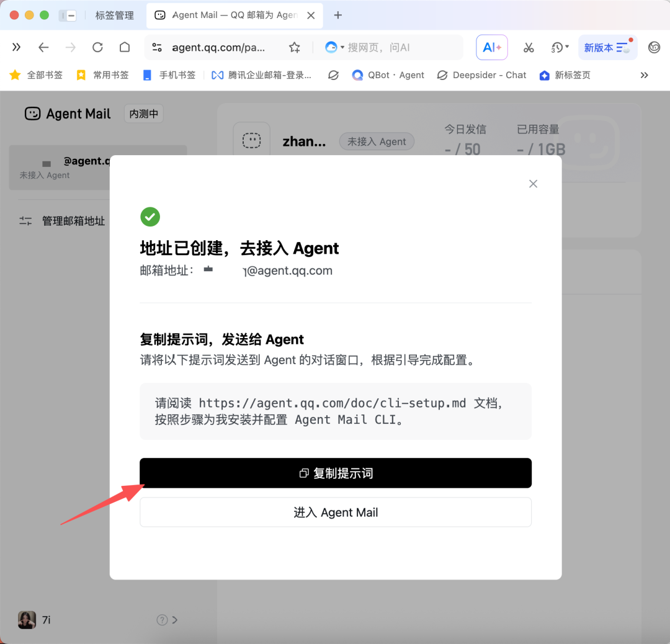670x644 pixels.
Task: Click the 复制提示词 button
Action: [336, 473]
